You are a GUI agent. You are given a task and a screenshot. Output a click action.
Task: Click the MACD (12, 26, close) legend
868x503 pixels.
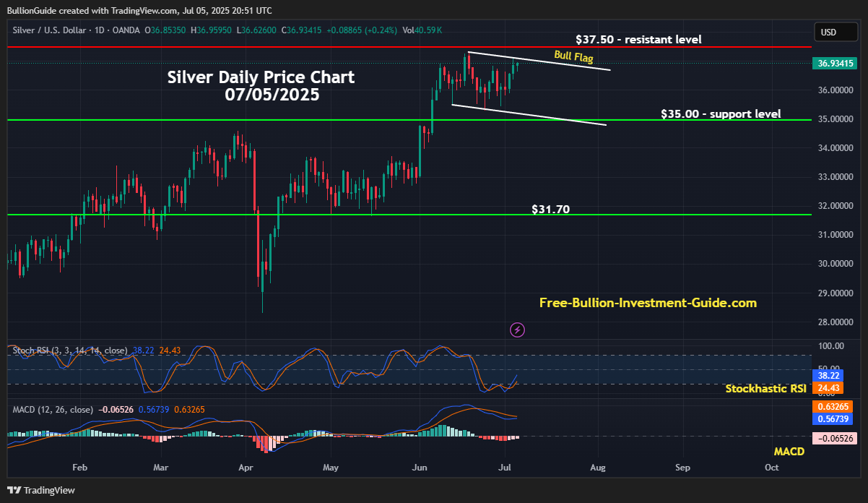click(53, 410)
